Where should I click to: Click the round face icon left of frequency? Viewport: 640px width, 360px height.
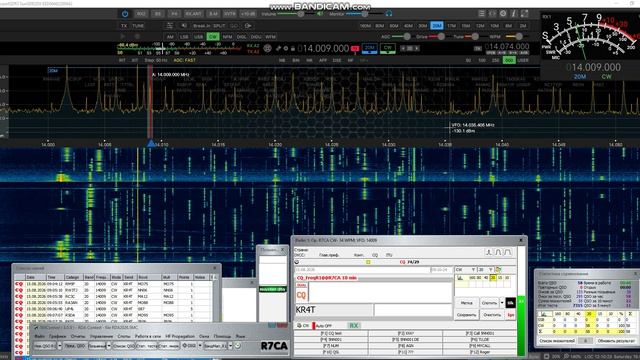pyautogui.click(x=267, y=49)
